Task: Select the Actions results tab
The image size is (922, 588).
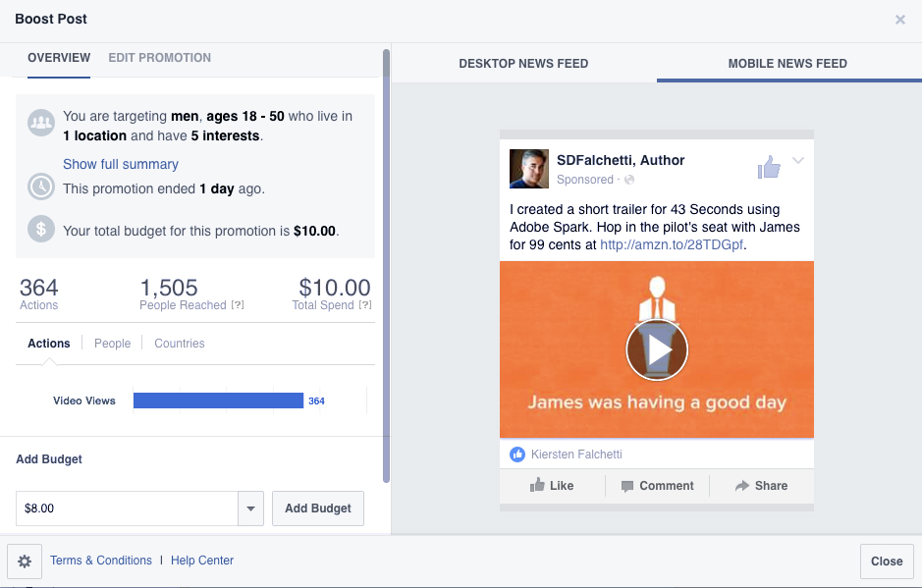Action: [49, 344]
